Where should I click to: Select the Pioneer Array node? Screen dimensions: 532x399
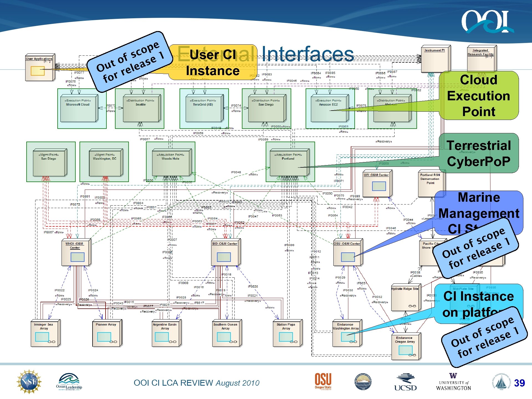(106, 333)
